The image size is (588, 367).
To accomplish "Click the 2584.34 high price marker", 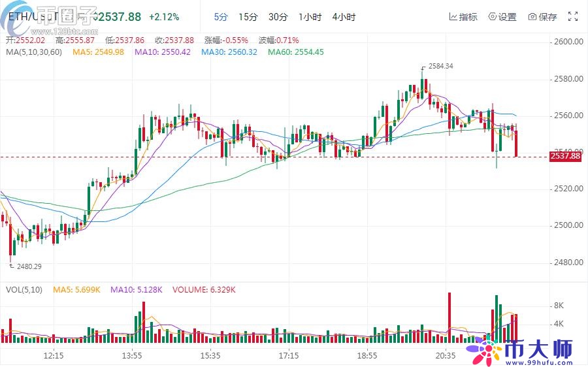I will pyautogui.click(x=442, y=67).
